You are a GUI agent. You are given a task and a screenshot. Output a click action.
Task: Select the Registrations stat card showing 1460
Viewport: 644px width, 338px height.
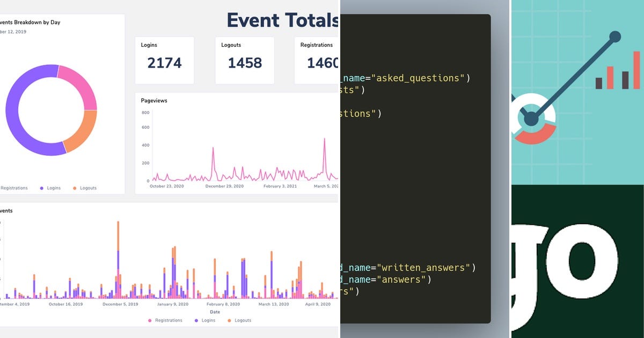(318, 60)
